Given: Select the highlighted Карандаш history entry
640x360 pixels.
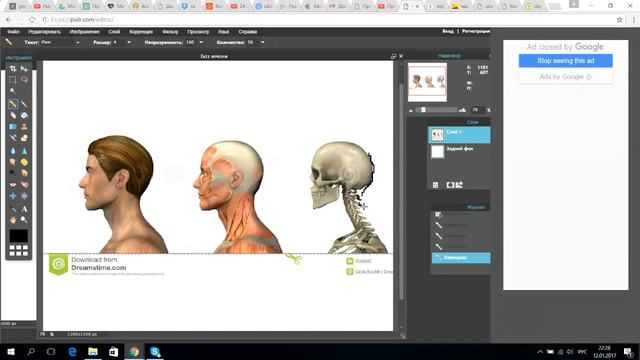Looking at the screenshot, I should [x=461, y=258].
